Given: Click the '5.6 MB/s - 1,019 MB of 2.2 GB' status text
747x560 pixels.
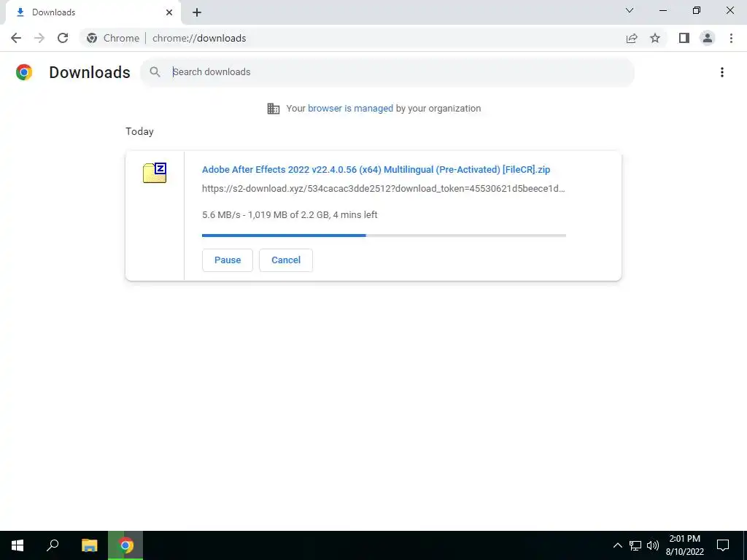Looking at the screenshot, I should coord(290,215).
